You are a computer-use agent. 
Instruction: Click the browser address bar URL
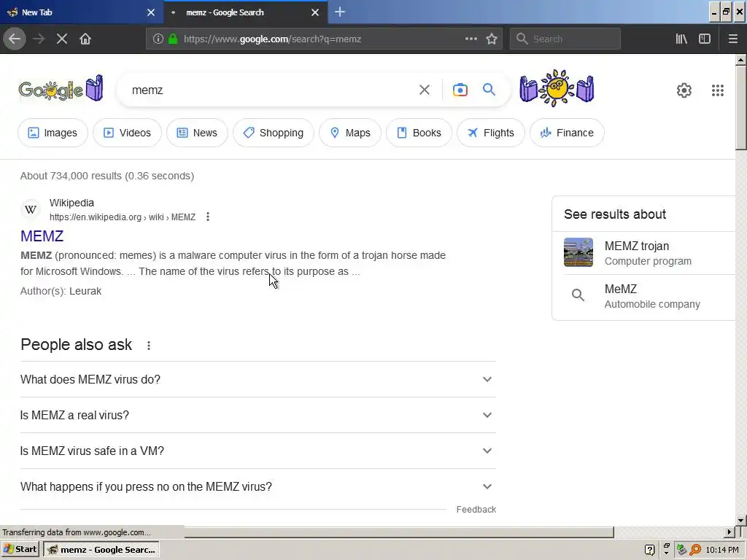[x=272, y=39]
